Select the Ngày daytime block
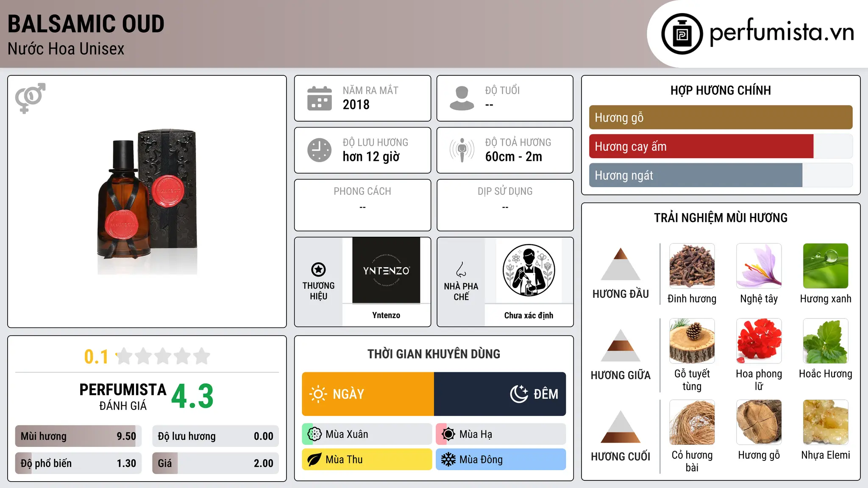This screenshot has height=488, width=868. point(368,394)
